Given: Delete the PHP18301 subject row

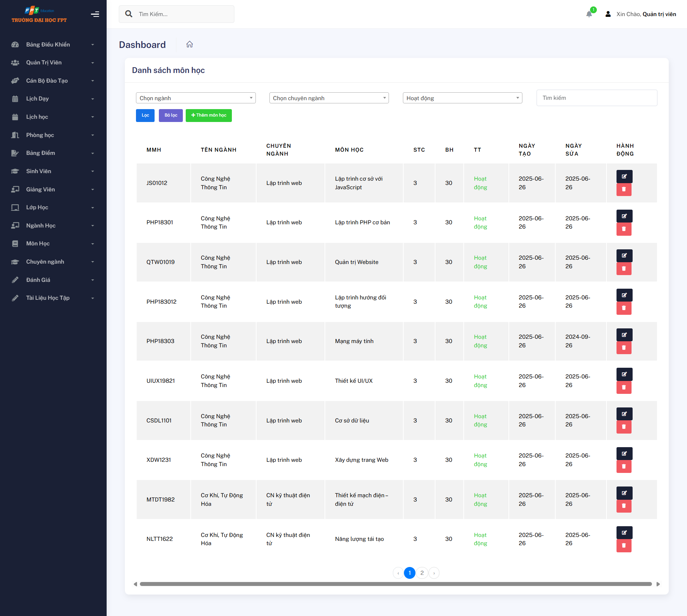Looking at the screenshot, I should point(624,229).
